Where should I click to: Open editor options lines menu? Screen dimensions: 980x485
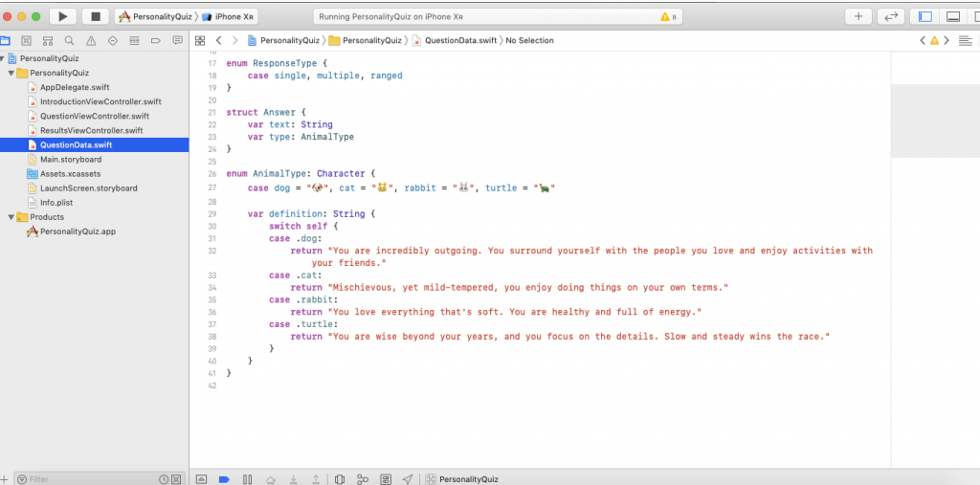(x=966, y=40)
